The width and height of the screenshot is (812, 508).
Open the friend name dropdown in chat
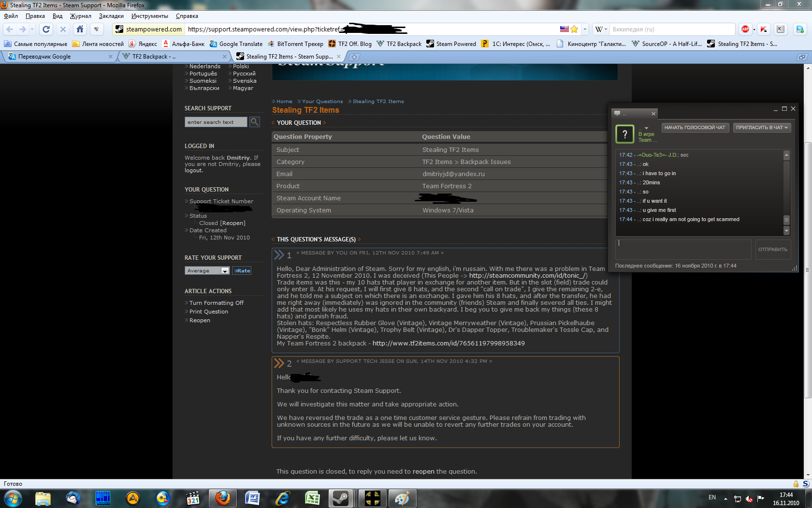[646, 128]
